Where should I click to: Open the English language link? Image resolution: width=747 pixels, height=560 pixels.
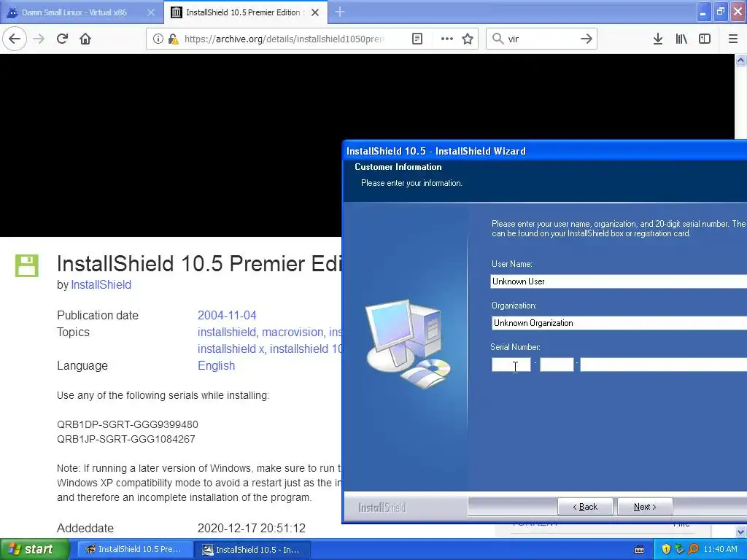[x=216, y=366]
